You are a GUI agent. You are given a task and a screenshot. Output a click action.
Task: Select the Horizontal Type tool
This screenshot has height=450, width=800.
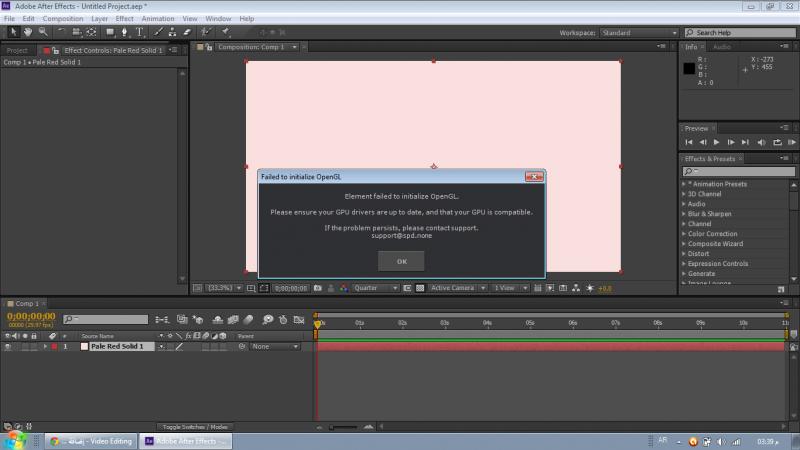139,32
